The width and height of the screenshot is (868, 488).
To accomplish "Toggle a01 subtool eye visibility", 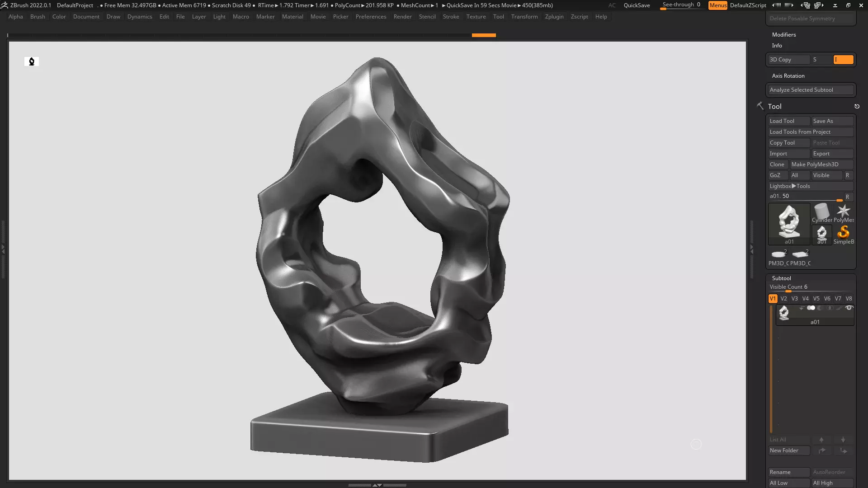I will click(849, 308).
